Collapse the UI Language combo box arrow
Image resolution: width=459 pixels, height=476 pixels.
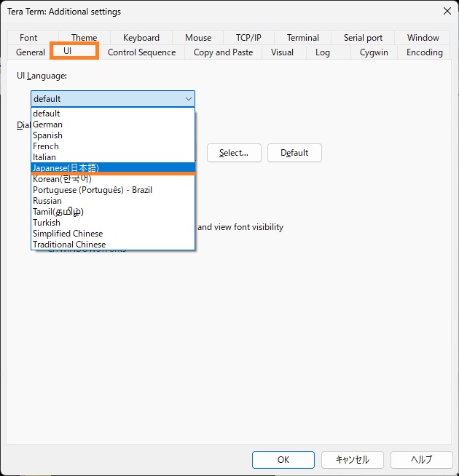click(x=189, y=99)
